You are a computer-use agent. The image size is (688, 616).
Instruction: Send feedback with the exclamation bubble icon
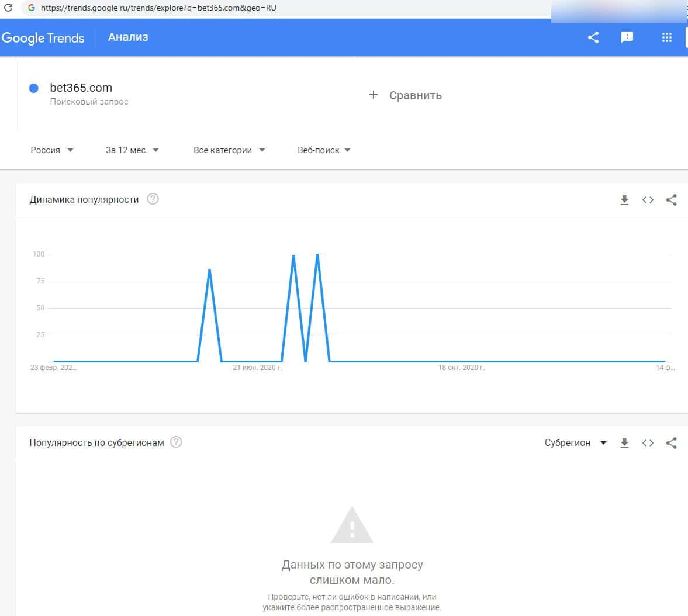coord(627,37)
